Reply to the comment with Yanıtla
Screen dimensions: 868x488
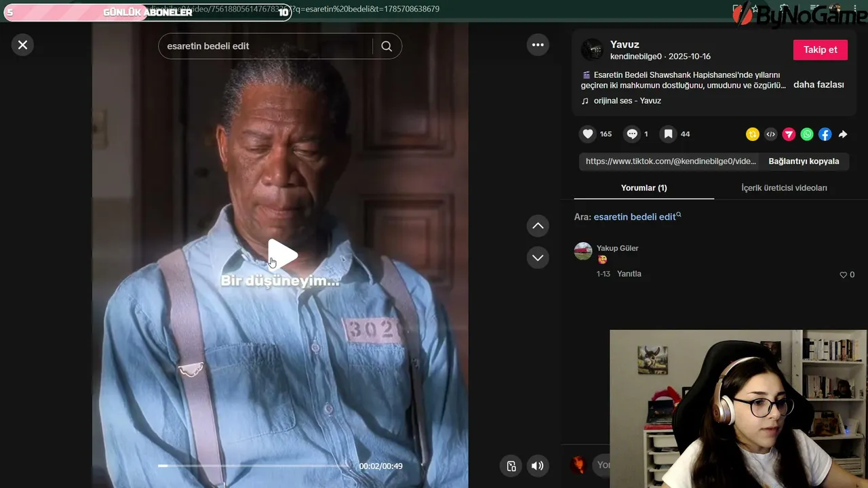(x=629, y=274)
